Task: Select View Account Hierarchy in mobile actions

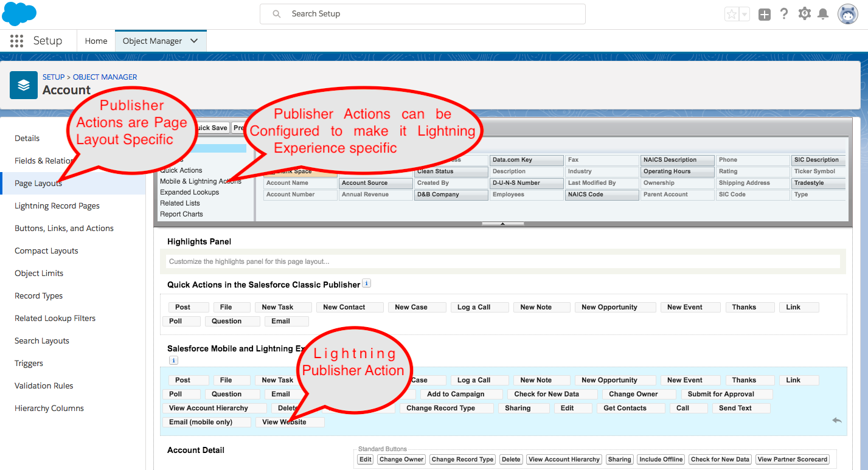Action: click(x=215, y=408)
